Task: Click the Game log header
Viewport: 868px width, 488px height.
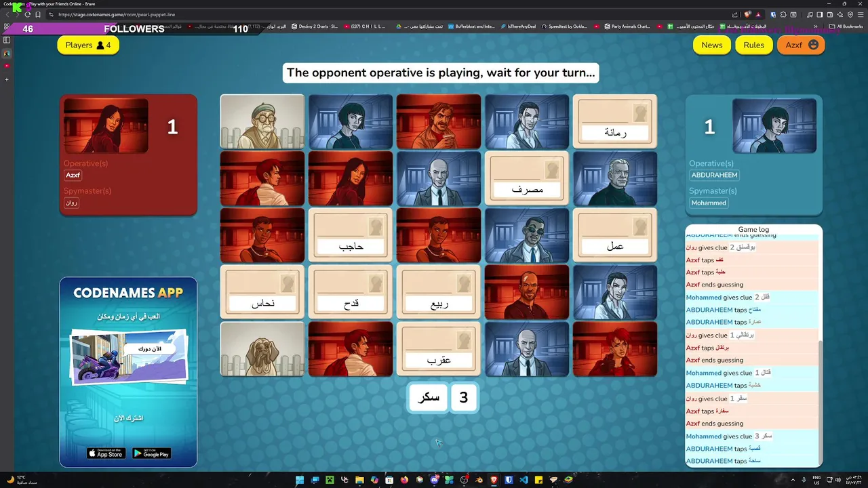Action: (x=753, y=230)
